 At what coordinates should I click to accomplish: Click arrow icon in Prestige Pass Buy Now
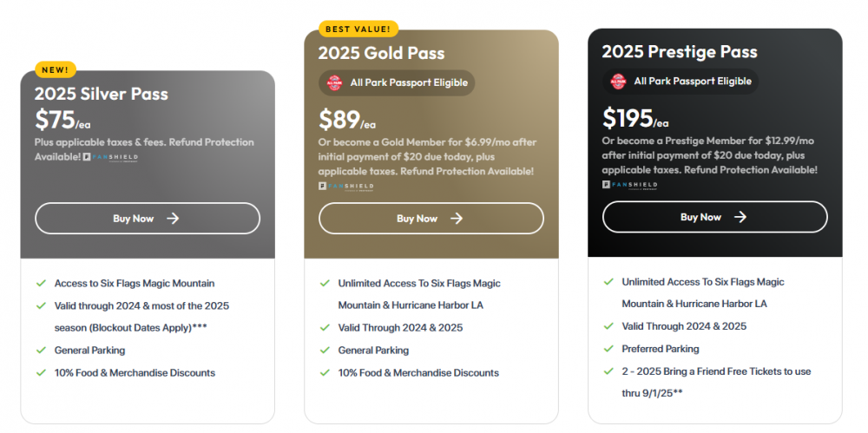click(740, 217)
